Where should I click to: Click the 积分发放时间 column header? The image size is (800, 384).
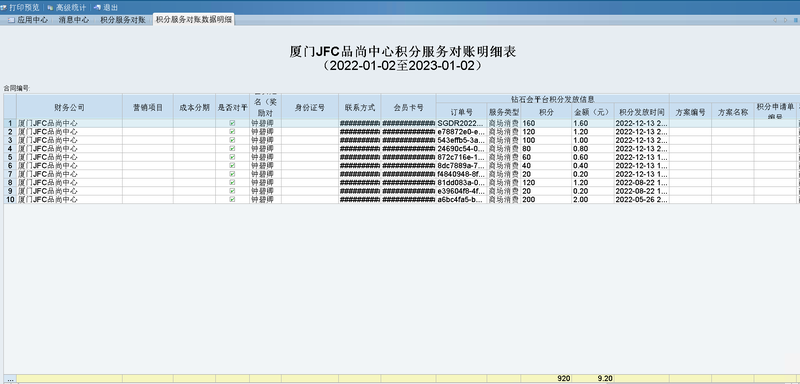tap(642, 112)
